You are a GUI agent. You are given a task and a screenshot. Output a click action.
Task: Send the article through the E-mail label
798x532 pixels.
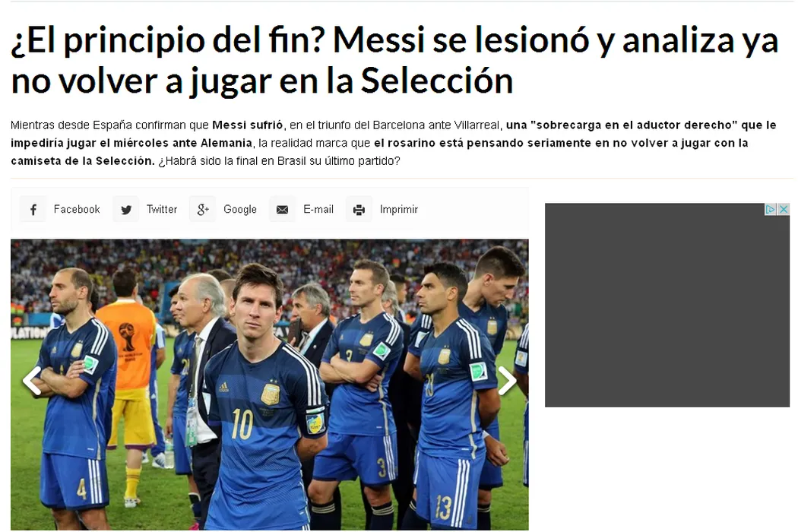[x=318, y=209]
